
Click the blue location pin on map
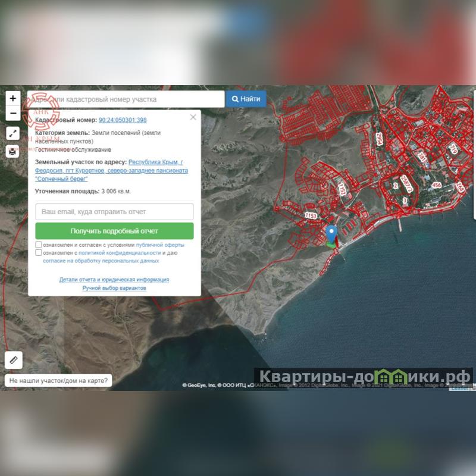click(x=332, y=233)
